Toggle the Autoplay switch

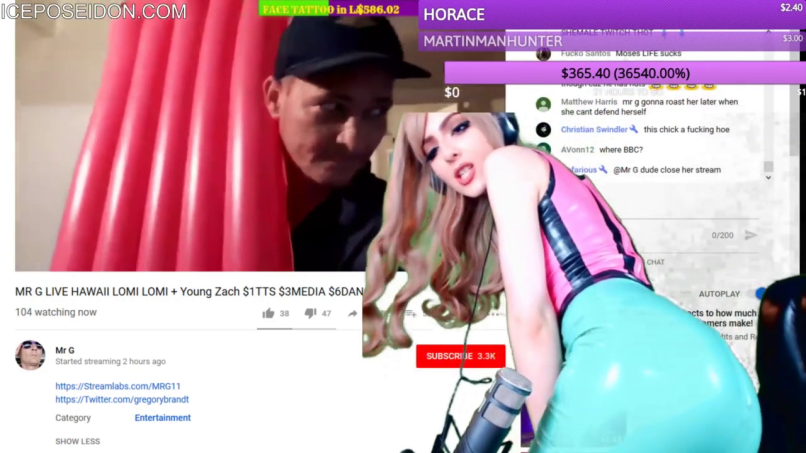761,294
